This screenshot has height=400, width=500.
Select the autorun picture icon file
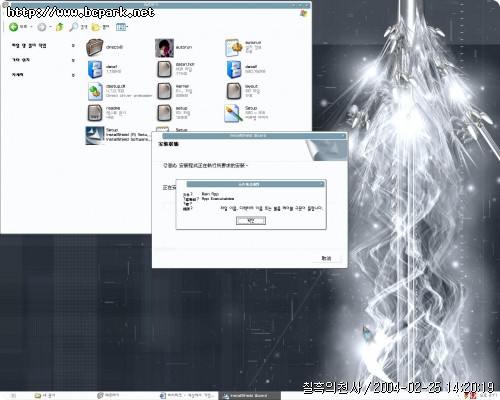[x=164, y=48]
